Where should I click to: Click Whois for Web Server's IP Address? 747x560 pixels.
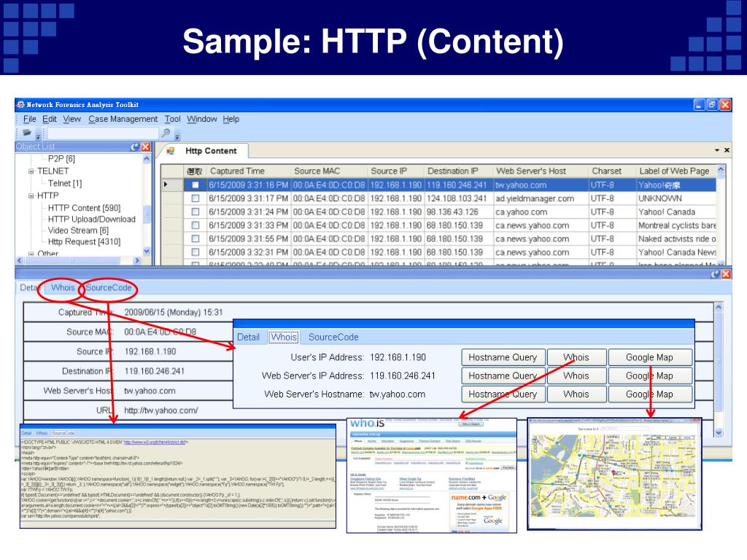point(576,376)
